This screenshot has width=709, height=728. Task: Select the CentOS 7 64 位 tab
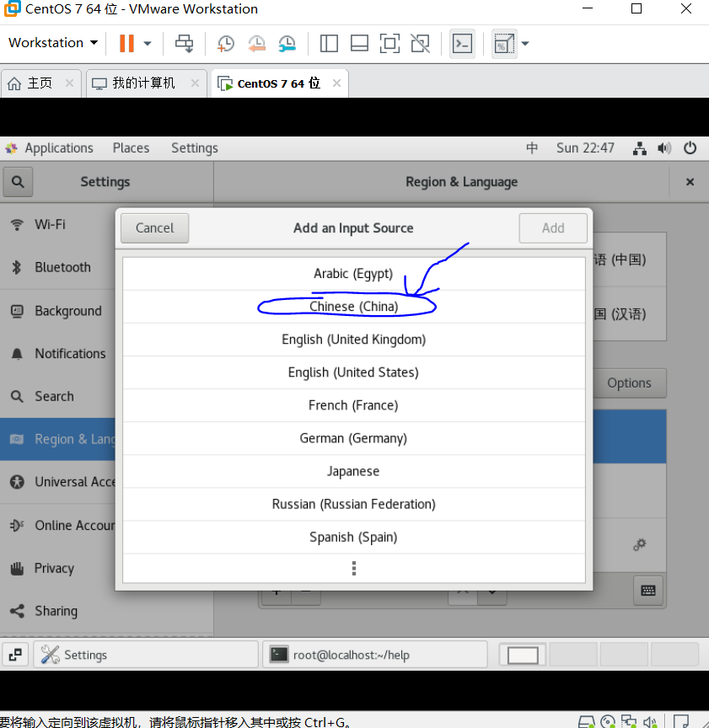(279, 83)
